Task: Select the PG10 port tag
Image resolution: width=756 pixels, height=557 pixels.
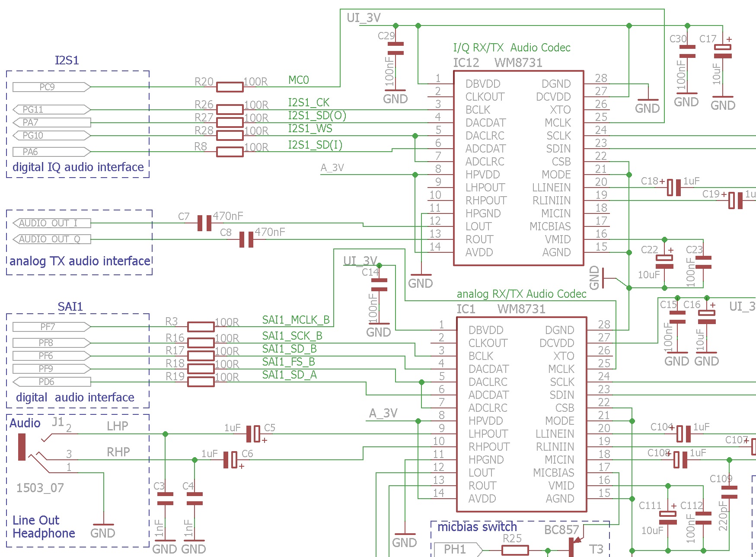Action: click(51, 135)
